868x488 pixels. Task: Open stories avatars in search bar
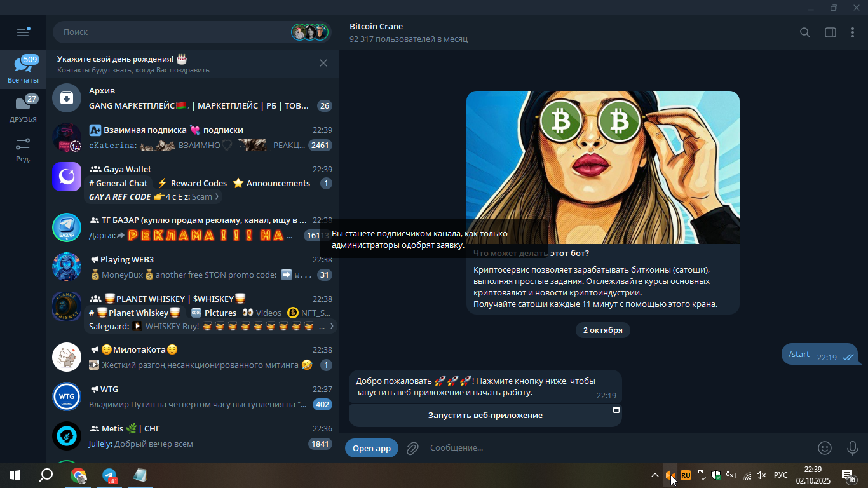[309, 32]
